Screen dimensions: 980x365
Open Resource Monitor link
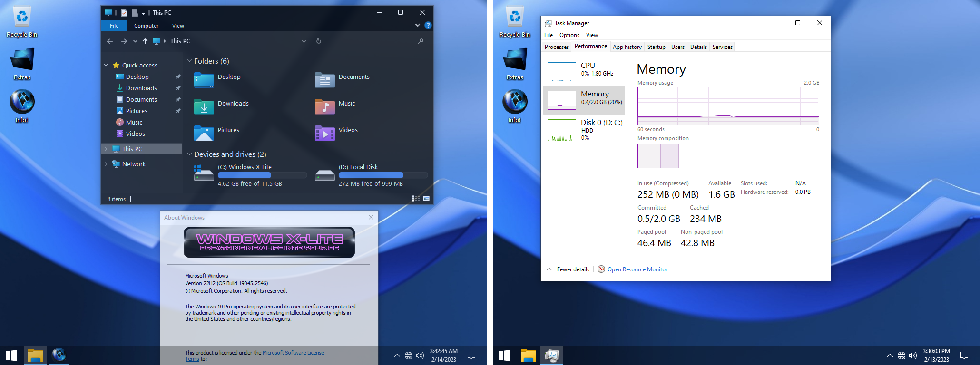(637, 269)
